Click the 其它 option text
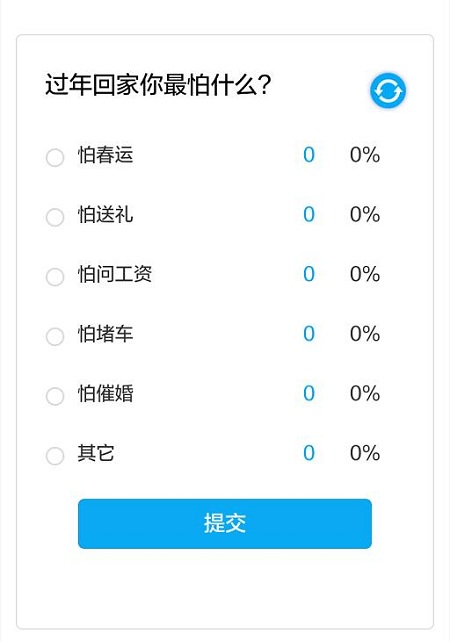The height and width of the screenshot is (641, 450). click(x=96, y=453)
